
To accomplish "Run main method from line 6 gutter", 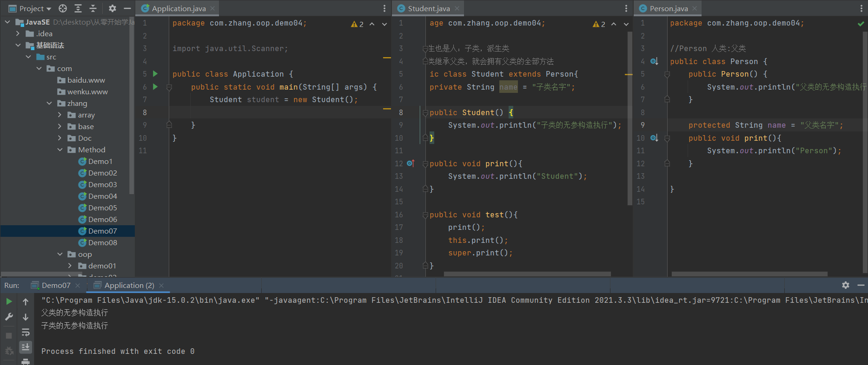I will point(155,87).
